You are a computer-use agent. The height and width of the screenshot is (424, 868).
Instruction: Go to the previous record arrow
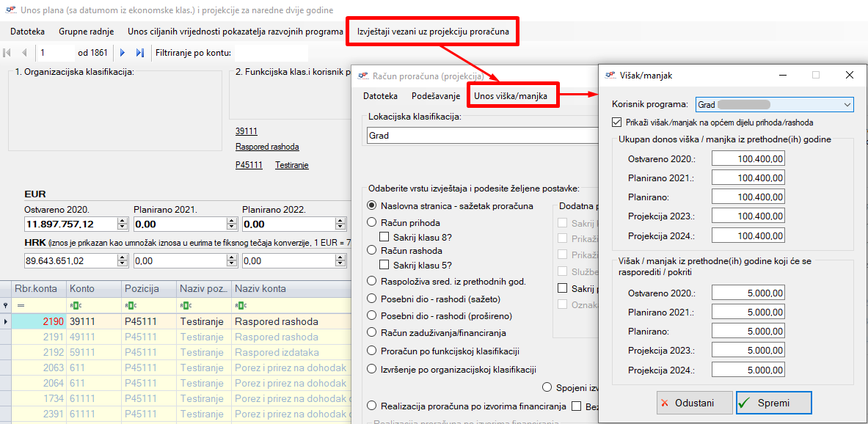tap(24, 53)
